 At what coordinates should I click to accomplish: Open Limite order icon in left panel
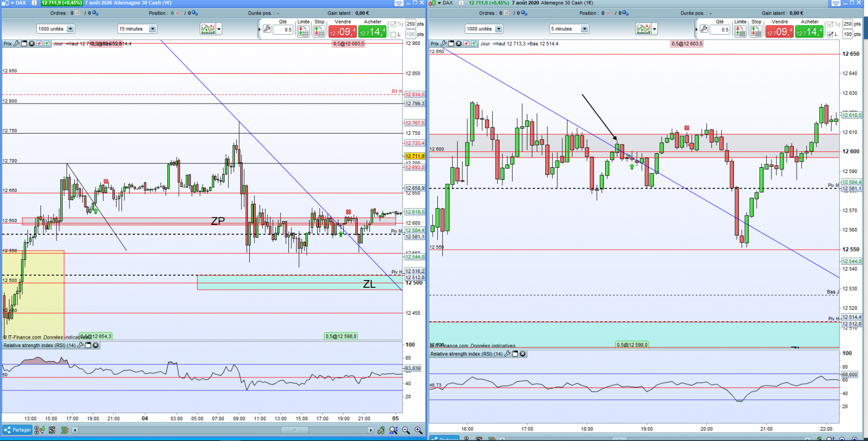(x=303, y=31)
